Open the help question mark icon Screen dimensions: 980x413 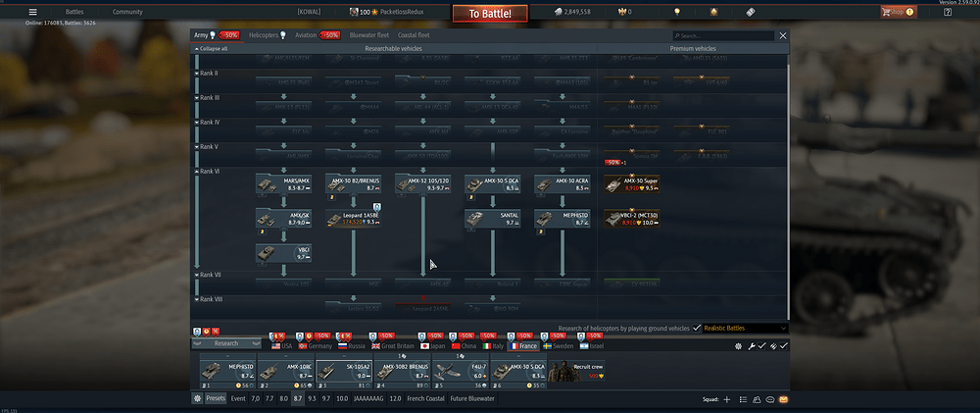click(x=948, y=12)
